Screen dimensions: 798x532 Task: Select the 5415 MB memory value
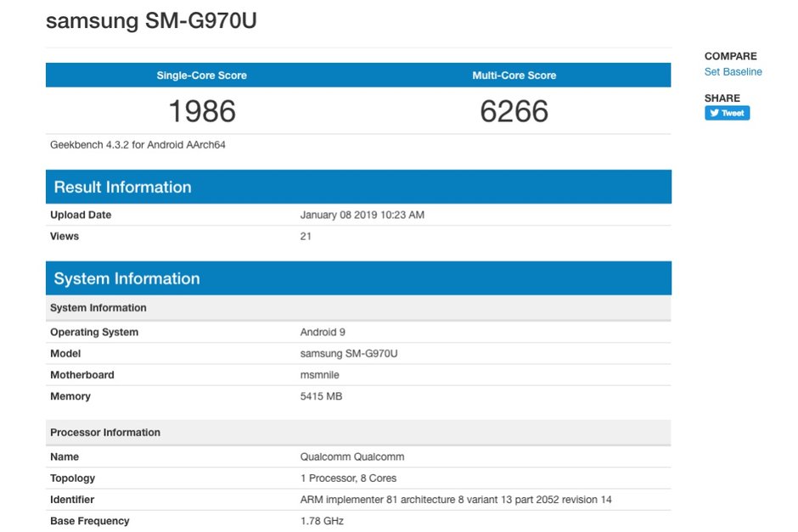tap(321, 396)
